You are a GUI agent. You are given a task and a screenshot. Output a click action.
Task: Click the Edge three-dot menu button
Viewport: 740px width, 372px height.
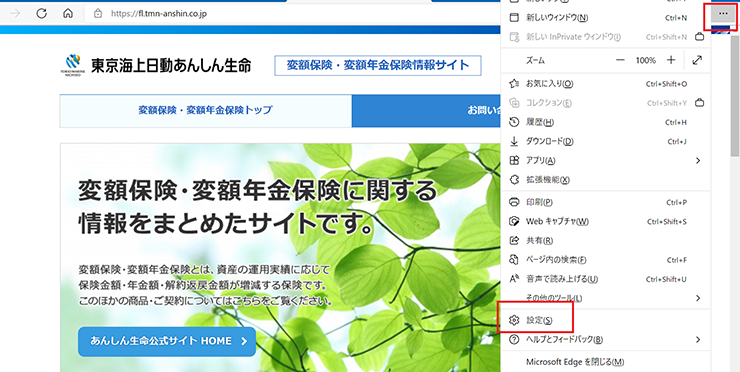(x=723, y=14)
